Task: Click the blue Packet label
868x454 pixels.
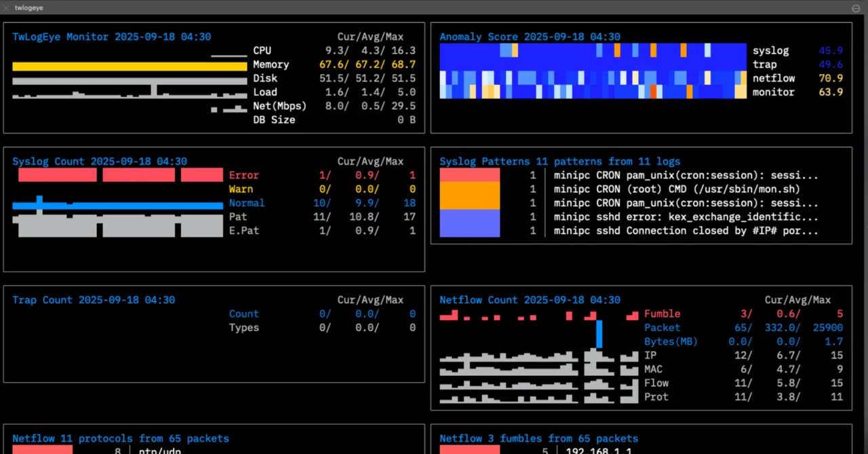Action: 662,328
